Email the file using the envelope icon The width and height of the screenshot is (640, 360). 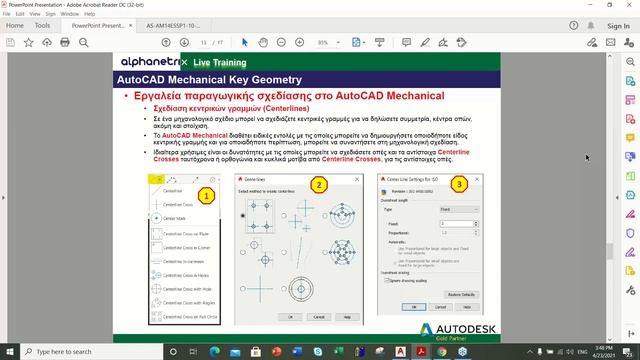click(611, 42)
